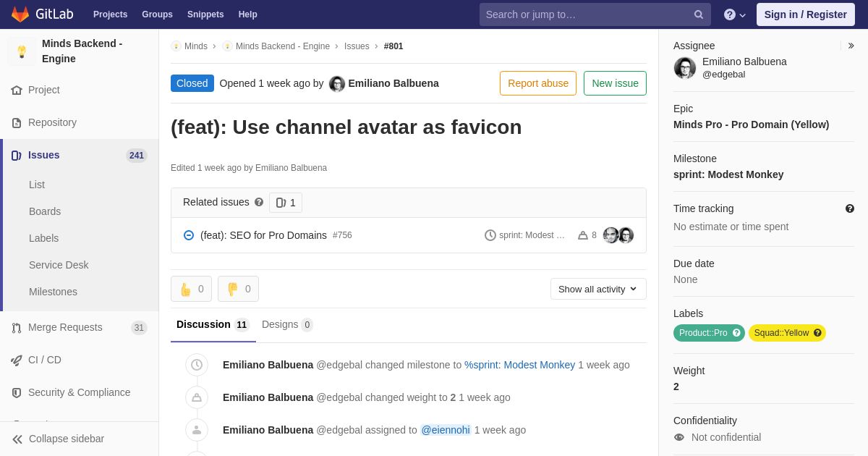Click the sprint: Modest Monkey milestone in sidebar
Image resolution: width=868 pixels, height=456 pixels.
(728, 174)
